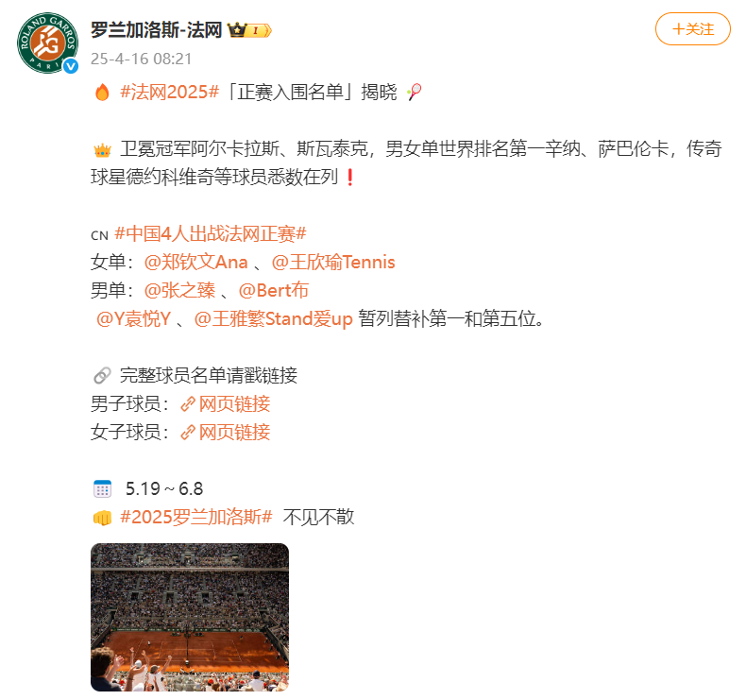Open the clay court stadium photo
The image size is (746, 700).
(x=190, y=617)
